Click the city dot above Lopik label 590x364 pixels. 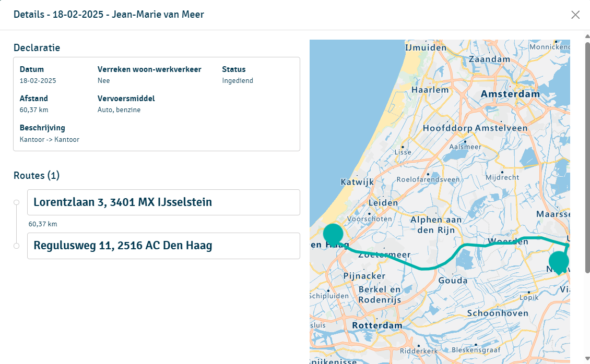click(x=528, y=292)
